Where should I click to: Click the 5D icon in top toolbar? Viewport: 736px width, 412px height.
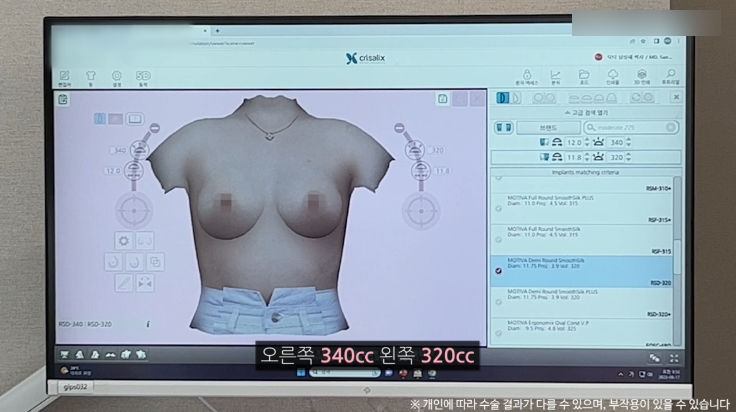[143, 78]
